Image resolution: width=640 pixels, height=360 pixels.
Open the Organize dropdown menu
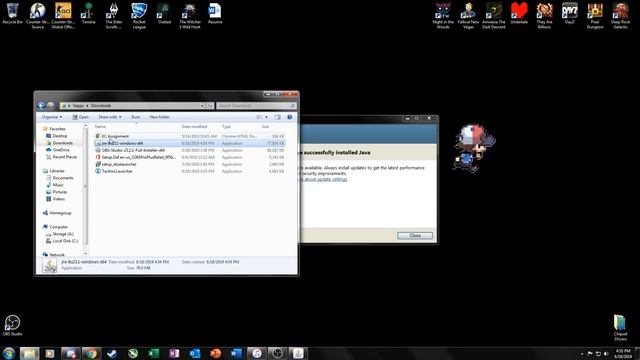point(52,117)
